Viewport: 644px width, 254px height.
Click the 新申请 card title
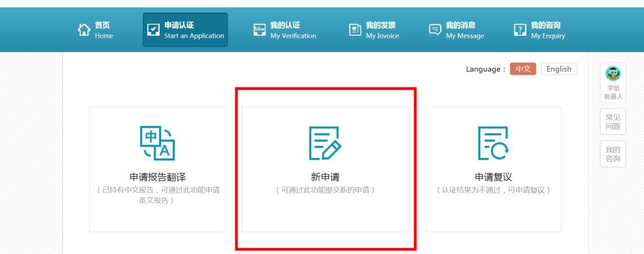tap(325, 177)
